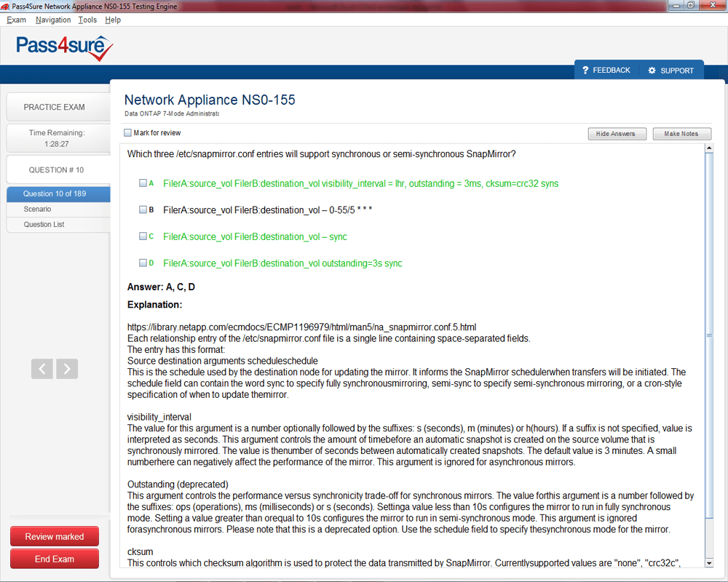Check answer option A checkbox
This screenshot has width=728, height=582.
tap(143, 183)
